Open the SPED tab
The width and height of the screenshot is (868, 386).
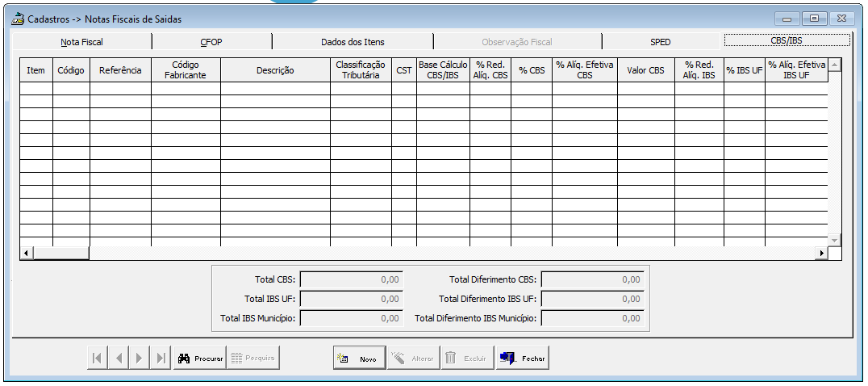coord(660,42)
